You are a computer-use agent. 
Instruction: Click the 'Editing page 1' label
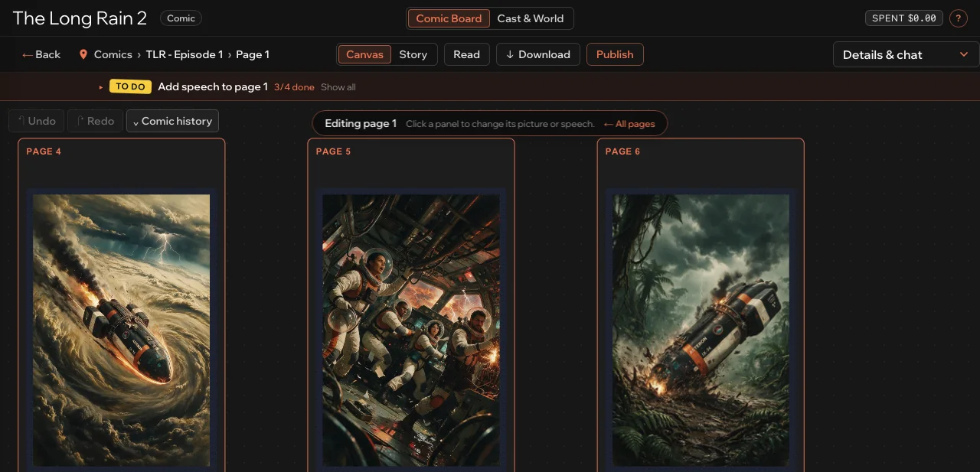[x=361, y=123]
